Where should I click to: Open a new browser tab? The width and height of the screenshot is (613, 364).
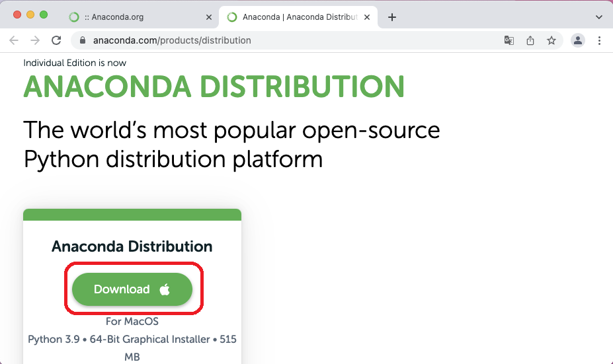[392, 17]
